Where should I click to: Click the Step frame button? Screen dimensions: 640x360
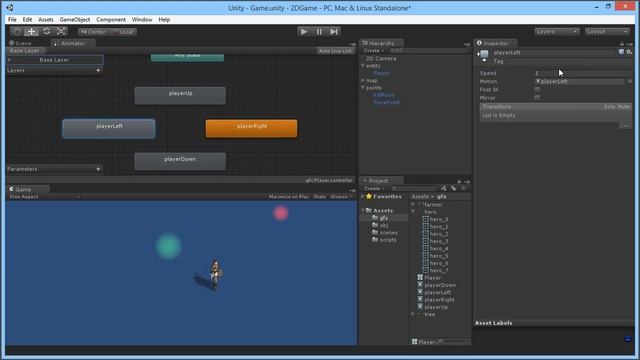point(333,31)
